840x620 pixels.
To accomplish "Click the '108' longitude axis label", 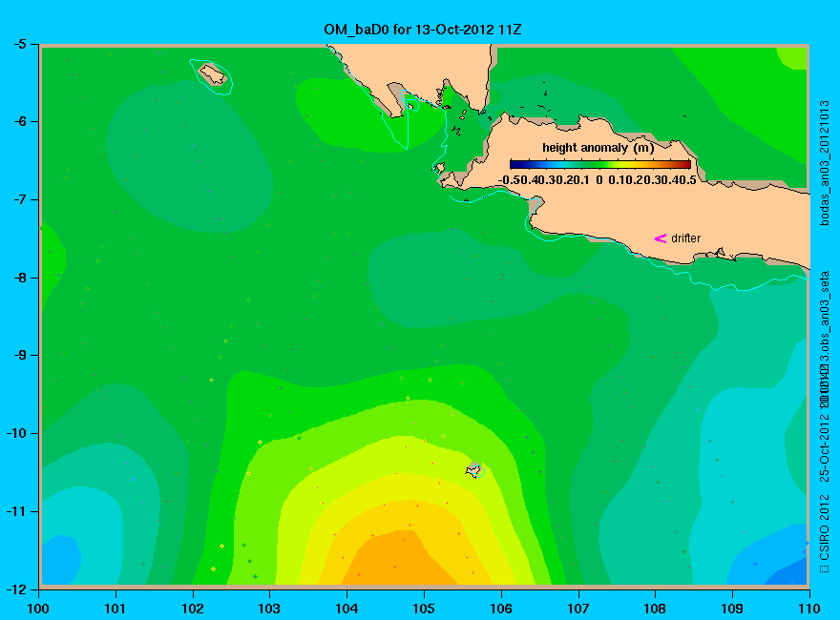I will pyautogui.click(x=655, y=609).
